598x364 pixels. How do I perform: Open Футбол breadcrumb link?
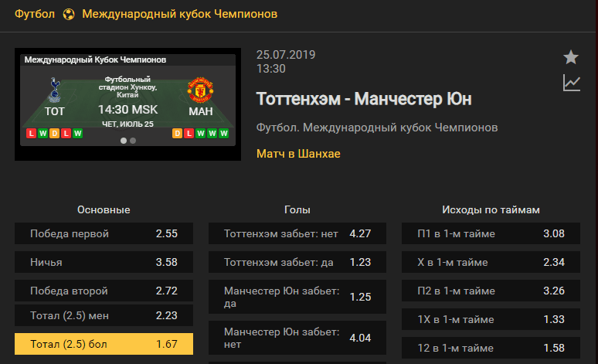[35, 14]
